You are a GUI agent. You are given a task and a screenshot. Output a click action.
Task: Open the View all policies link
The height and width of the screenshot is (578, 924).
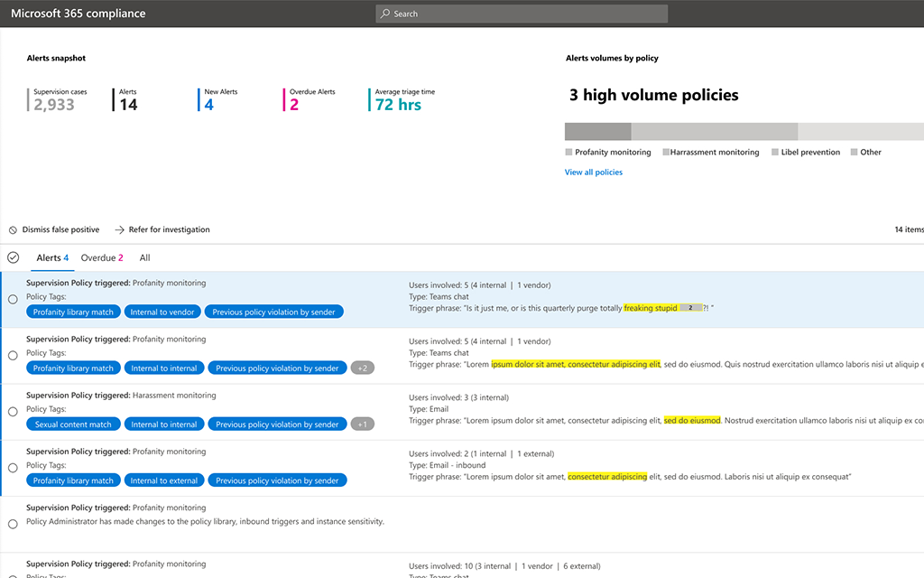click(x=594, y=172)
